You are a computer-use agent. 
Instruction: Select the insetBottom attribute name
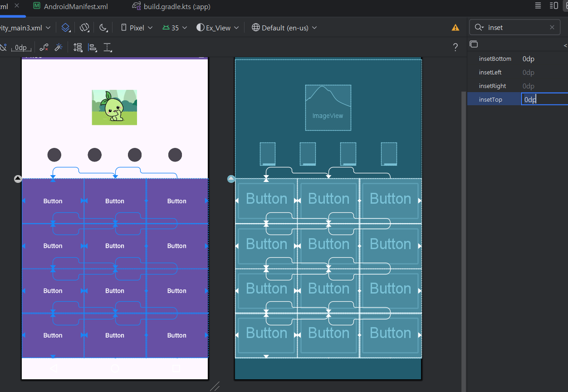click(x=495, y=59)
